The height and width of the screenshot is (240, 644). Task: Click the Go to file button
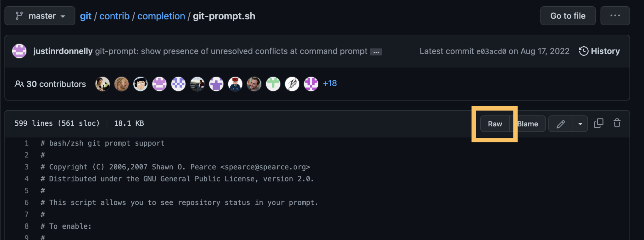pos(568,15)
